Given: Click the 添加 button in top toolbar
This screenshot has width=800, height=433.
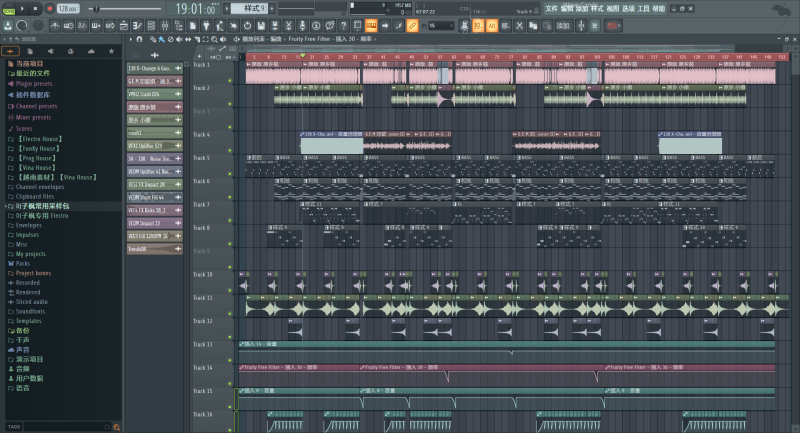Looking at the screenshot, I should (x=562, y=25).
